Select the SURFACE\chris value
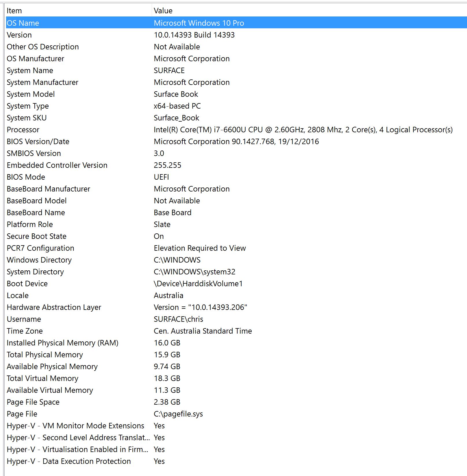Image resolution: width=467 pixels, height=476 pixels. tap(178, 319)
